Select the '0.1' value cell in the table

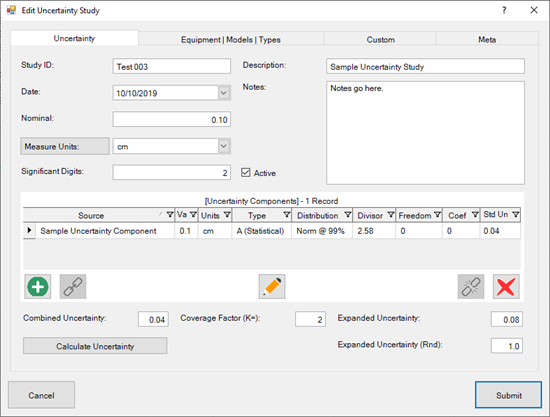pos(186,231)
